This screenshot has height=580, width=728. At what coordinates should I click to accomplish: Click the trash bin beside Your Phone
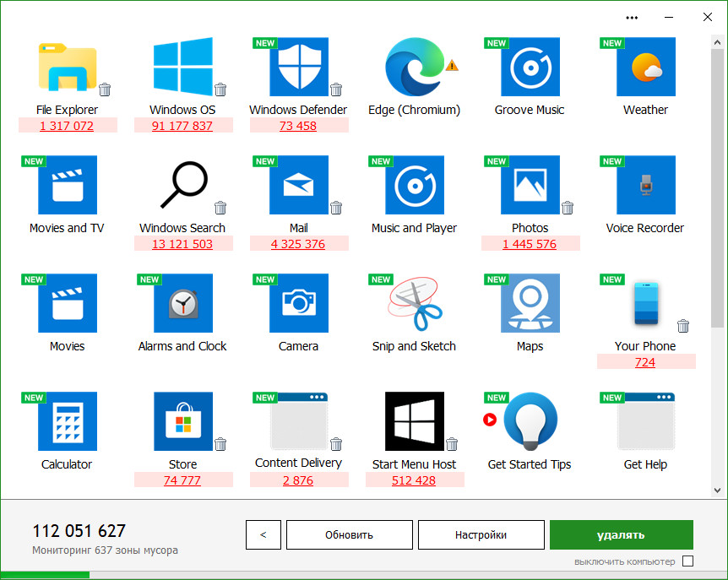pos(683,326)
